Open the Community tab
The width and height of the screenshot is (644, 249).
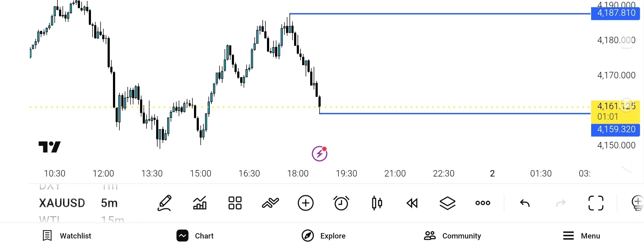pyautogui.click(x=452, y=236)
